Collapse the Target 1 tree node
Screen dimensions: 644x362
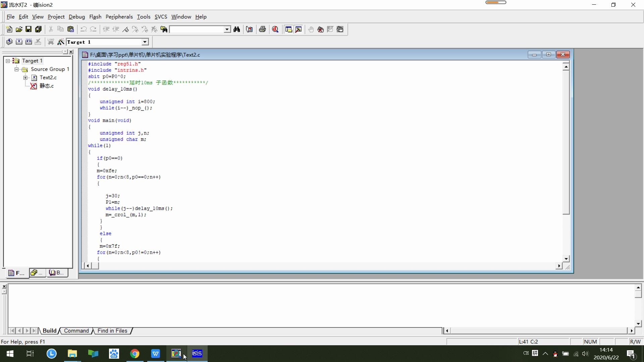coord(8,61)
